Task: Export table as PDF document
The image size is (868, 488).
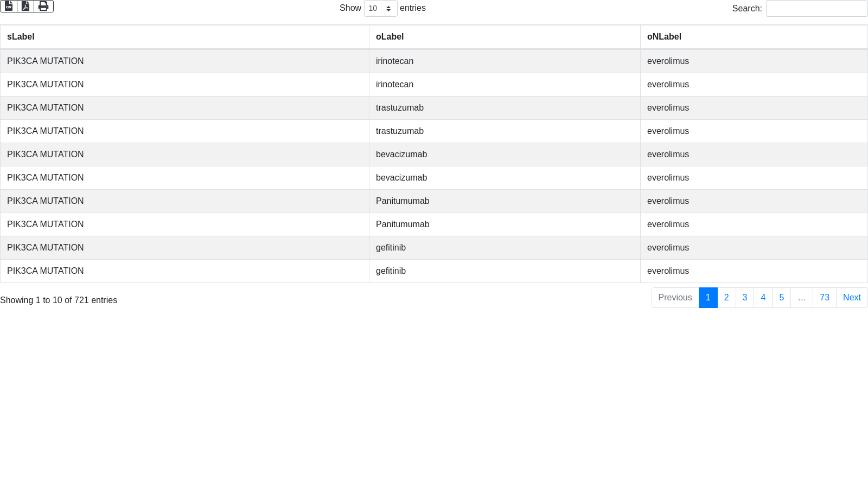Action: [x=25, y=6]
